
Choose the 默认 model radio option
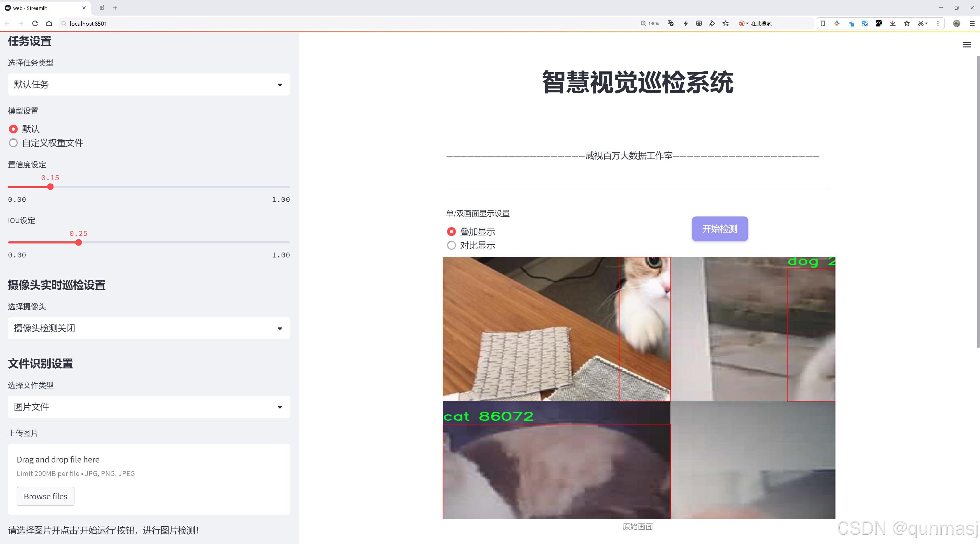(13, 129)
